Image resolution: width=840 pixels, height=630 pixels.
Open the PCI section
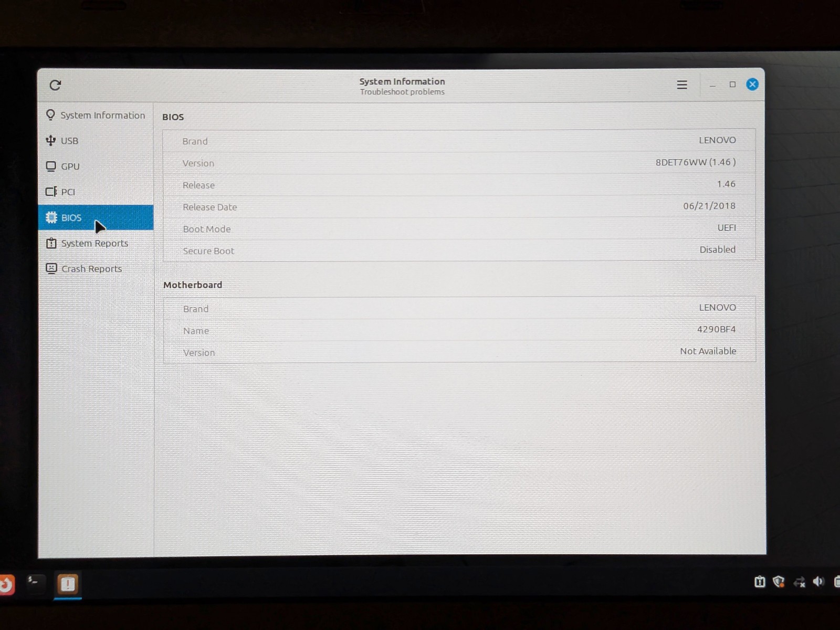click(x=96, y=192)
